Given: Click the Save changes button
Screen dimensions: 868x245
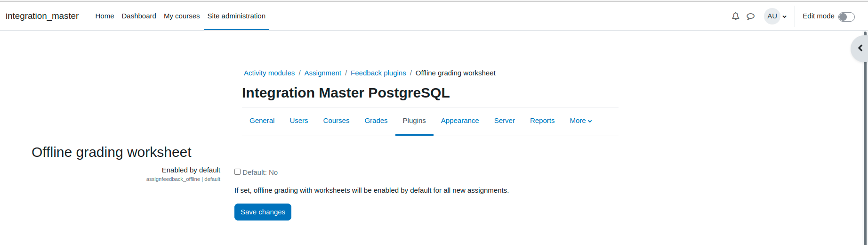Looking at the screenshot, I should (263, 212).
